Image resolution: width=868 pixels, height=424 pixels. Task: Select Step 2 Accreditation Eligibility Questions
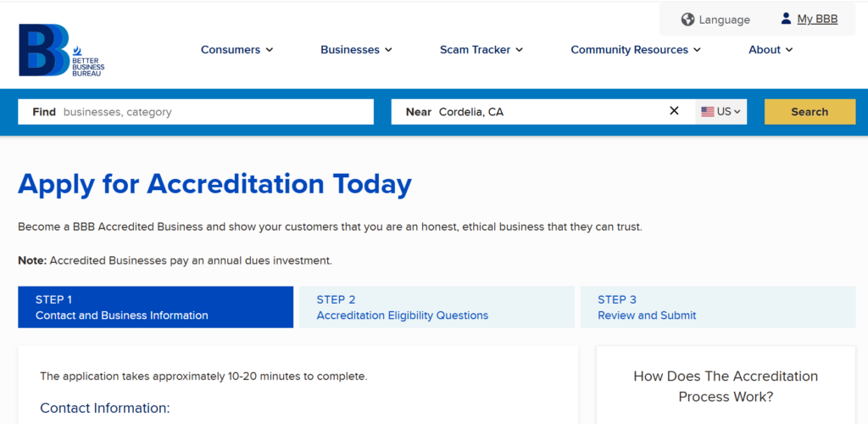point(437,307)
